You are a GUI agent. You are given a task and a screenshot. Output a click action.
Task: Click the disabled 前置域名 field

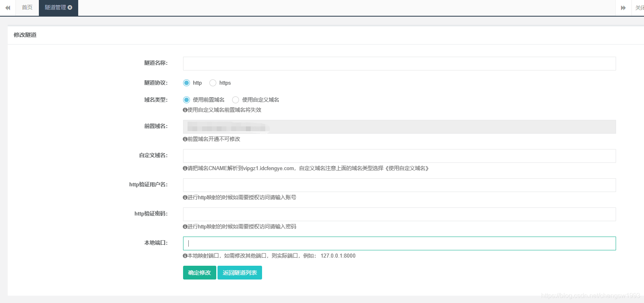[x=399, y=127]
